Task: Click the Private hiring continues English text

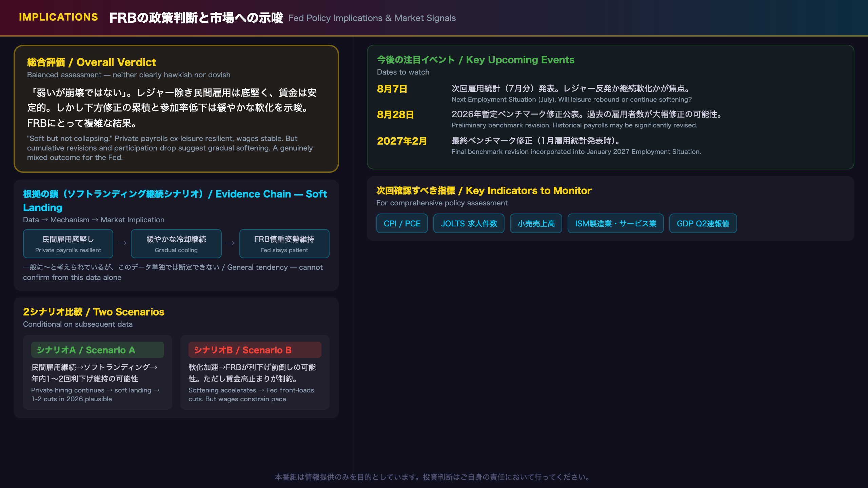Action: coord(96,394)
